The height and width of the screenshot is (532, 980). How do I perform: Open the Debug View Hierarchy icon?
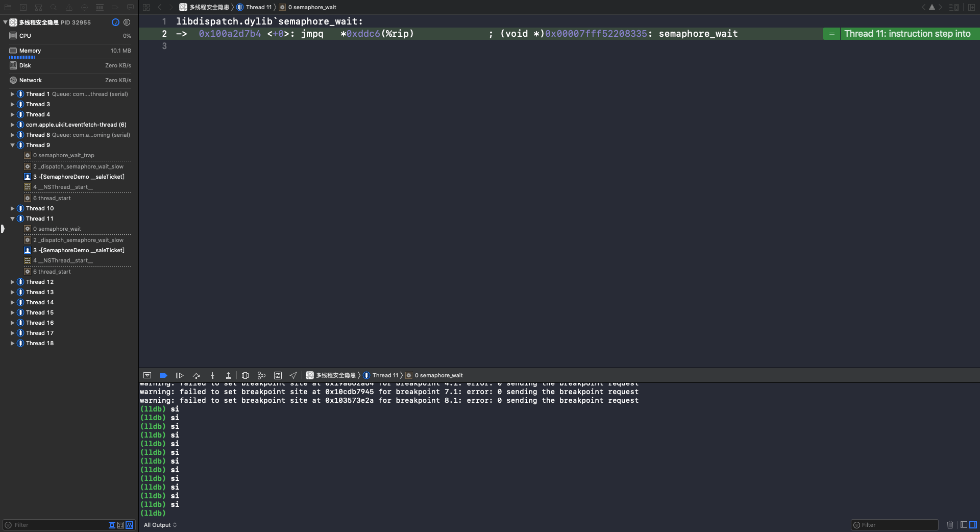245,375
